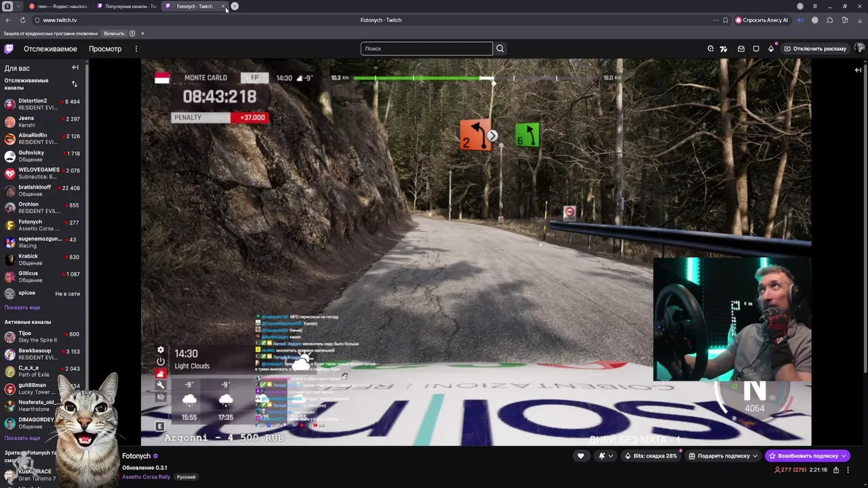The height and width of the screenshot is (488, 868).
Task: Open user profile avatar in Twitch header
Action: [x=859, y=49]
